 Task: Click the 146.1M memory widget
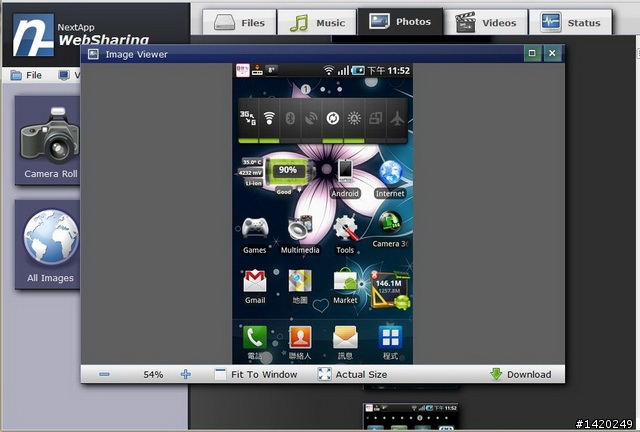click(x=390, y=289)
